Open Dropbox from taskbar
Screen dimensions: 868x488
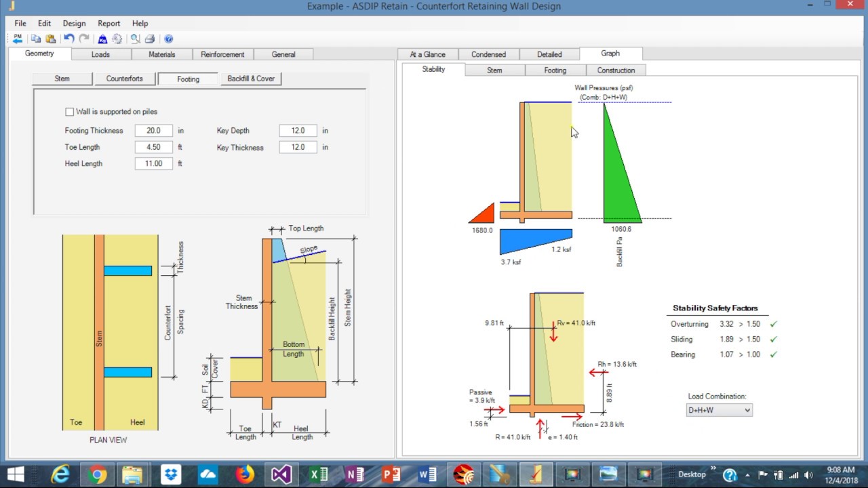(x=170, y=474)
